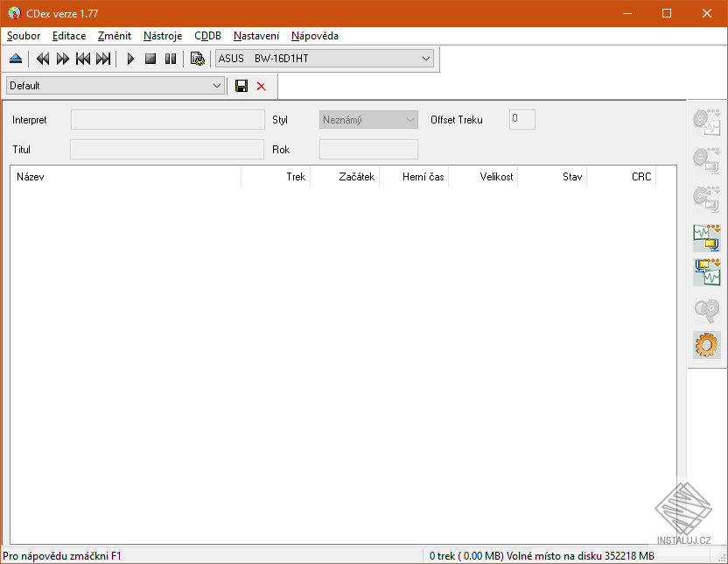
Task: Open the CDDB menu
Action: (207, 36)
